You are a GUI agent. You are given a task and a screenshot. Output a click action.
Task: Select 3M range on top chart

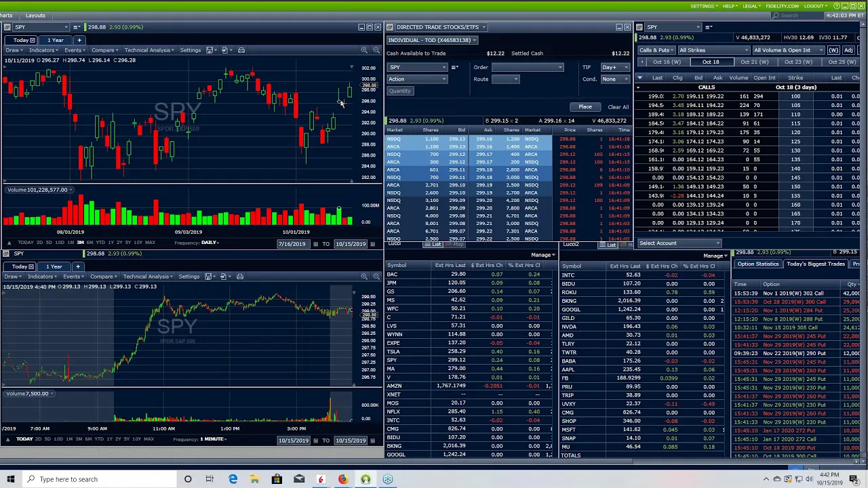80,243
